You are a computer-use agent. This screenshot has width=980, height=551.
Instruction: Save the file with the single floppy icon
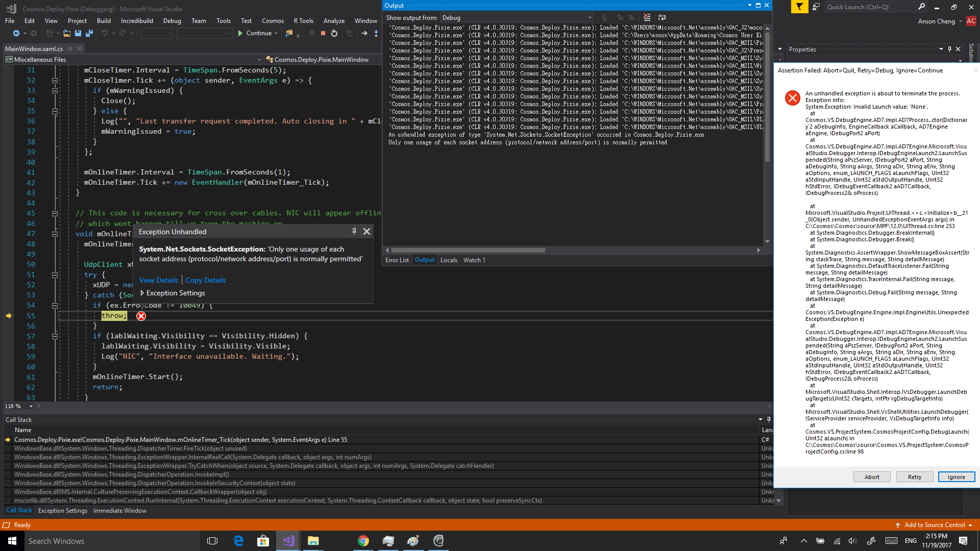click(78, 33)
